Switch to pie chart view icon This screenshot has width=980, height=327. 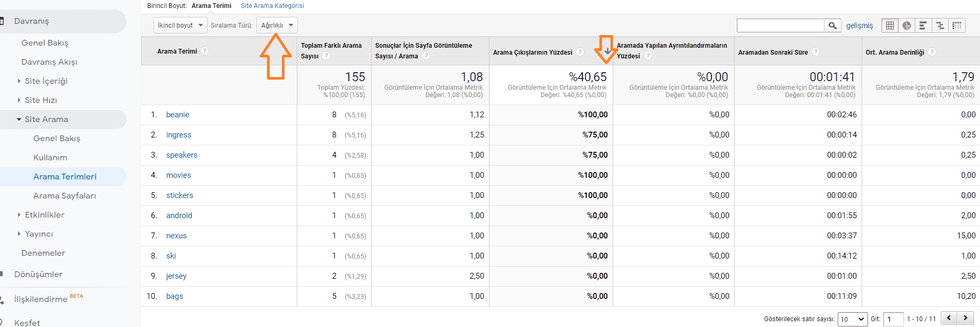click(x=907, y=25)
